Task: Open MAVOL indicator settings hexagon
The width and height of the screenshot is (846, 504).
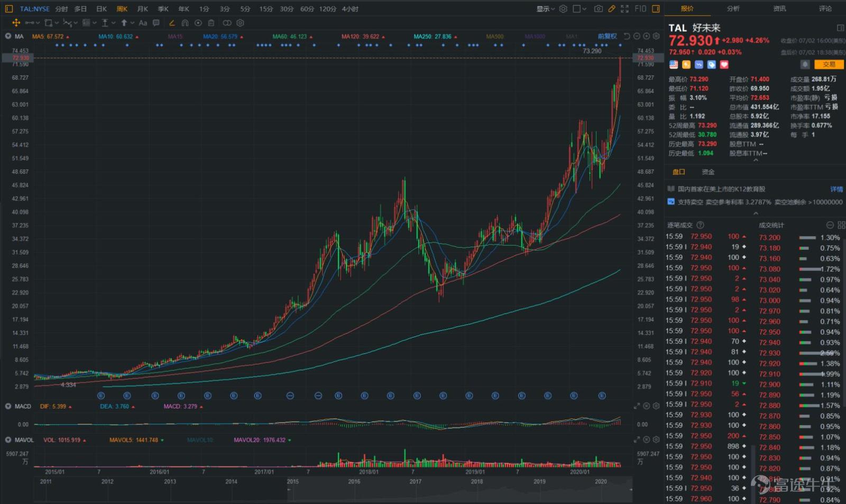Action: click(656, 440)
